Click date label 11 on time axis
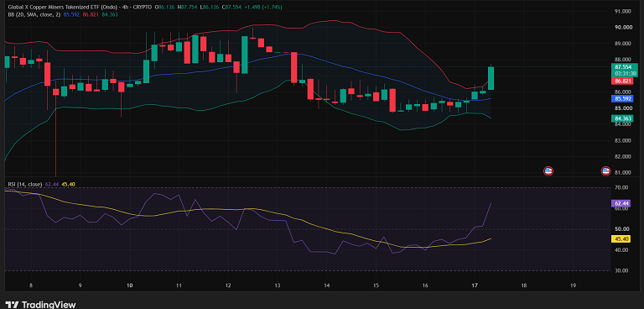 click(179, 285)
